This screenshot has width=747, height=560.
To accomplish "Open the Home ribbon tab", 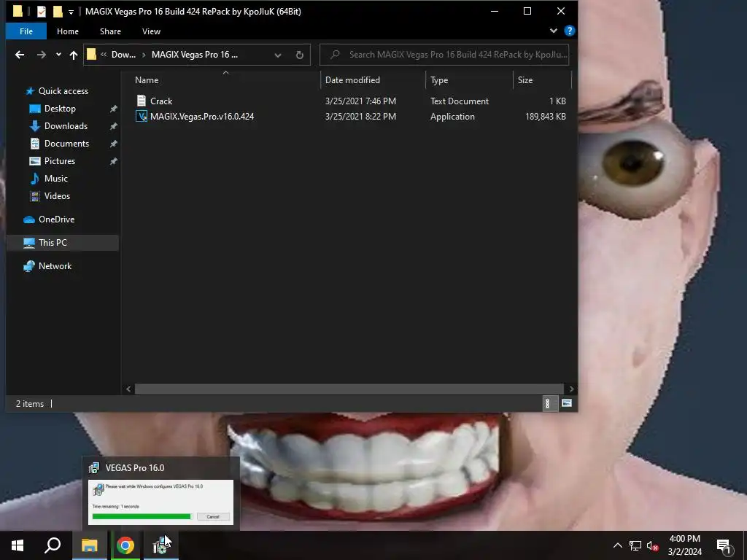I will tap(68, 31).
